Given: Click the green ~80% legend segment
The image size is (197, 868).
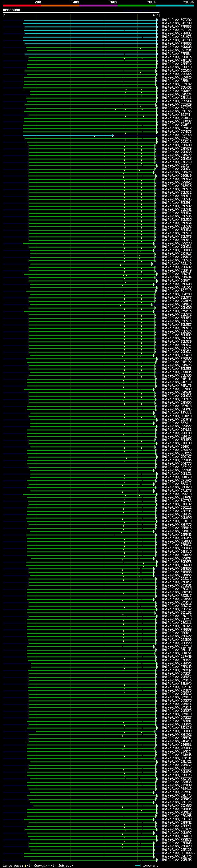Looking at the screenshot, I should point(137,6).
